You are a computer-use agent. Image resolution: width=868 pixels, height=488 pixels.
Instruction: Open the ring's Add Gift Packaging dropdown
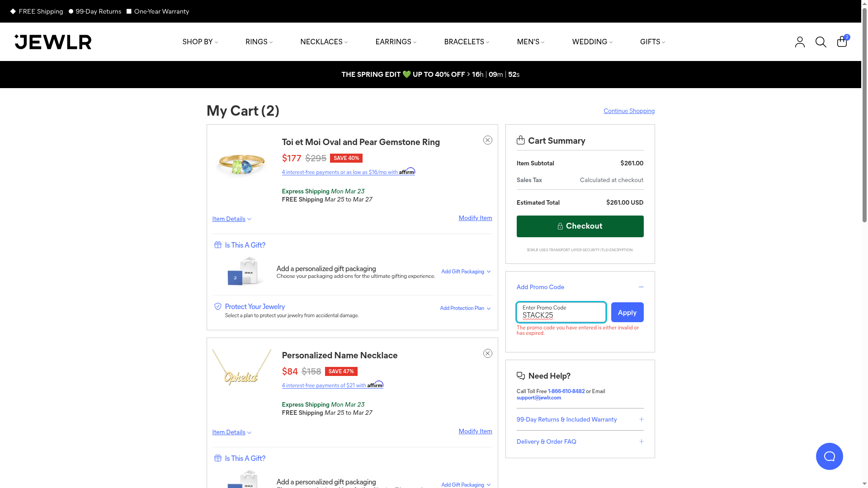(466, 272)
